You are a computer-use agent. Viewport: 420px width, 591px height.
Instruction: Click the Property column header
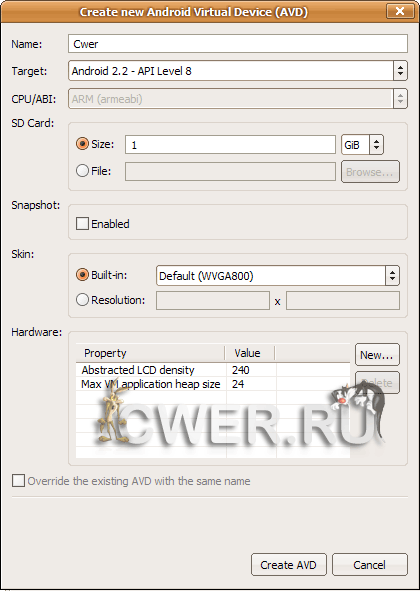click(x=150, y=353)
